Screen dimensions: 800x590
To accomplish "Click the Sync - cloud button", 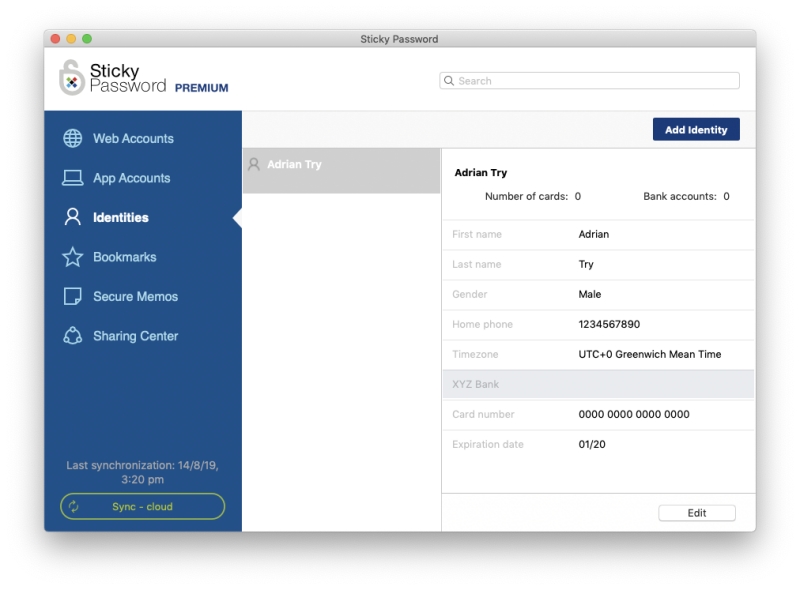I will (x=142, y=506).
